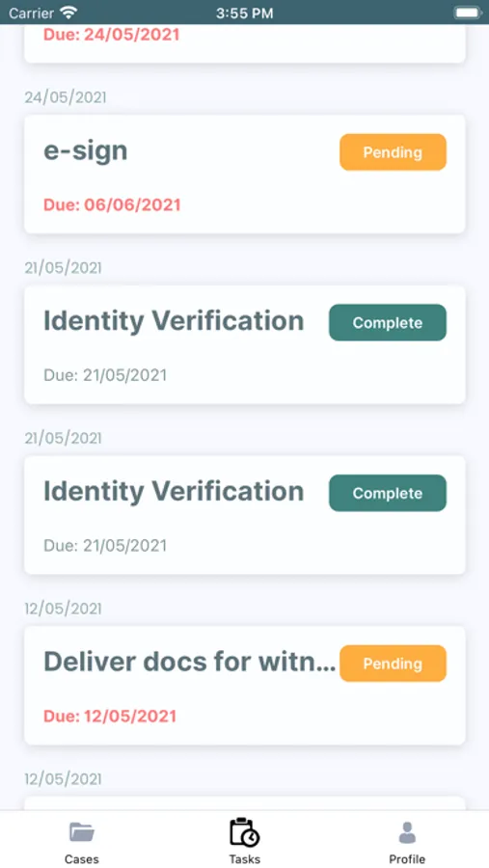Tap the second Identity Verification Complete badge
Screen dimensions: 489x868
(x=388, y=493)
